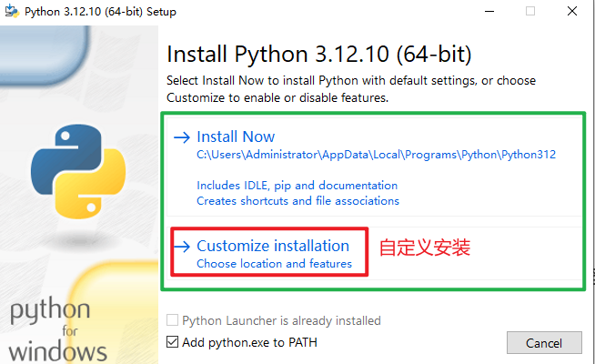Minimize the Python Setup window
This screenshot has height=364, width=595.
click(489, 12)
